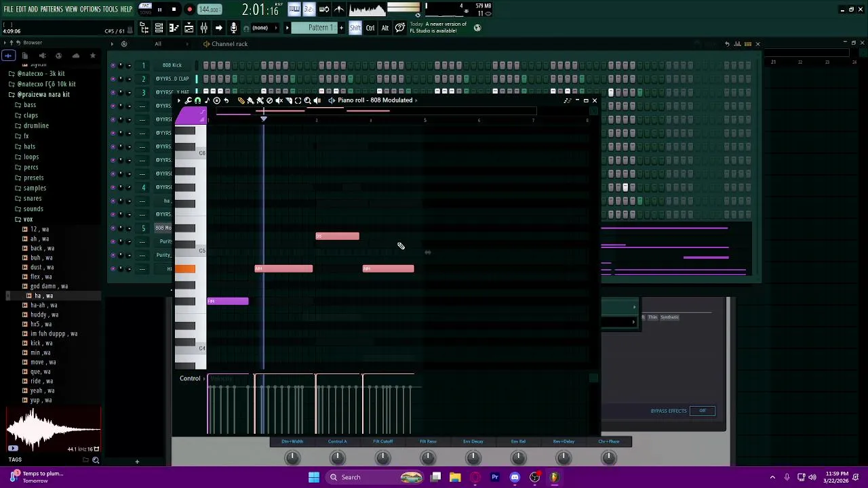Open the TOOLS menu
The height and width of the screenshot is (488, 868).
pyautogui.click(x=111, y=9)
